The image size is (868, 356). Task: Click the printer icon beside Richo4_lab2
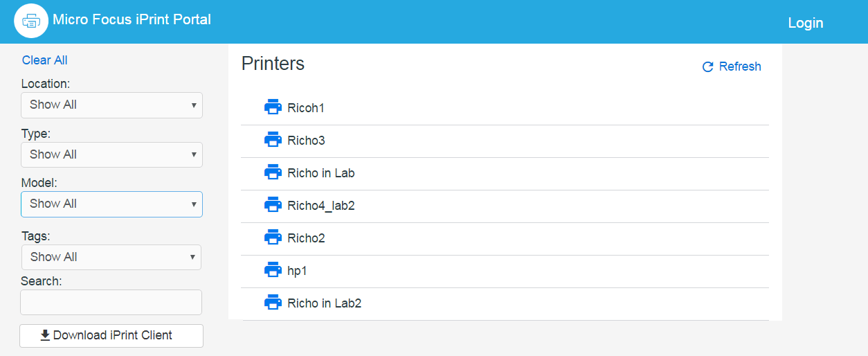pyautogui.click(x=273, y=205)
